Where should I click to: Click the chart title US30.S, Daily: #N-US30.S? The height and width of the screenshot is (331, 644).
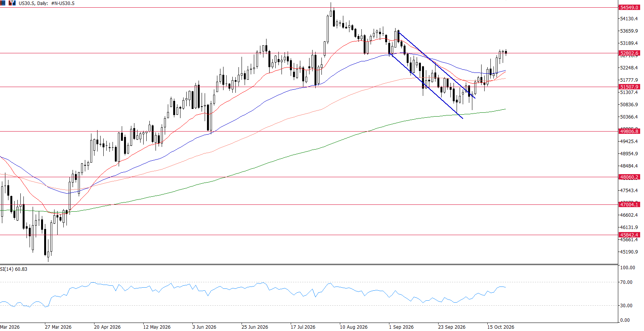point(47,3)
